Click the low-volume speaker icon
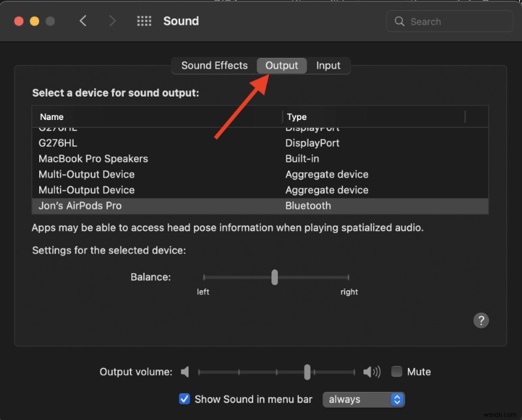This screenshot has height=420, width=522. tap(185, 372)
